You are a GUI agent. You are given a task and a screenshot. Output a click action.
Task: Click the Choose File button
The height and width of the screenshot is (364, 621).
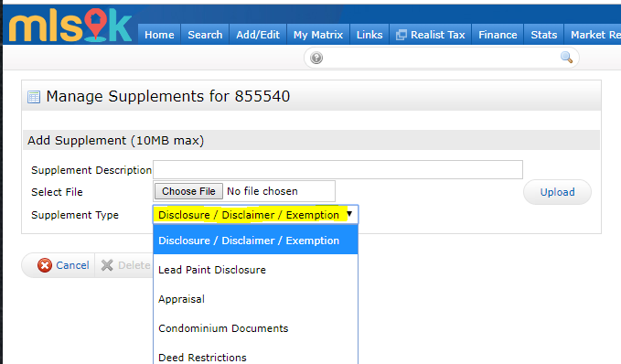click(x=188, y=191)
